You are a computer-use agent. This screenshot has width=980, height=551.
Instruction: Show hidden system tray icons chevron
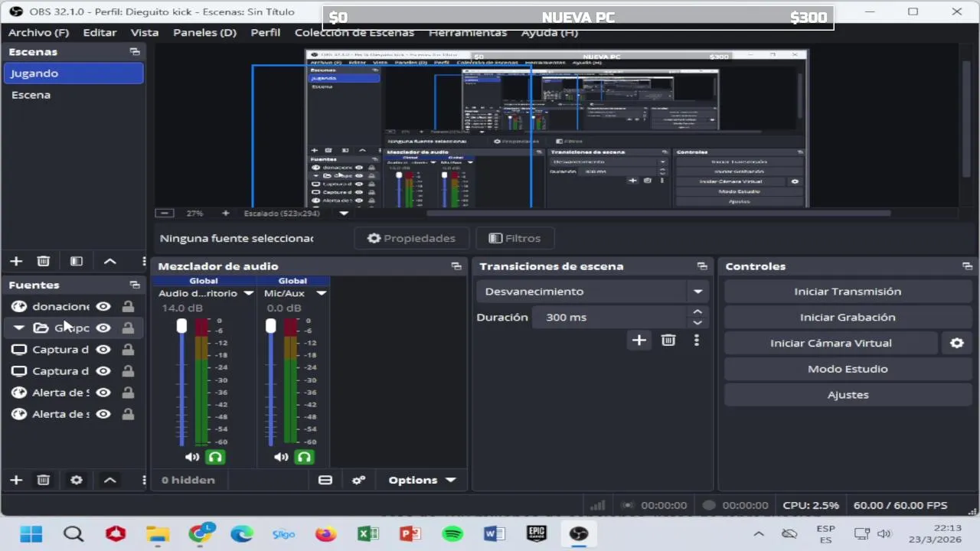tap(758, 534)
